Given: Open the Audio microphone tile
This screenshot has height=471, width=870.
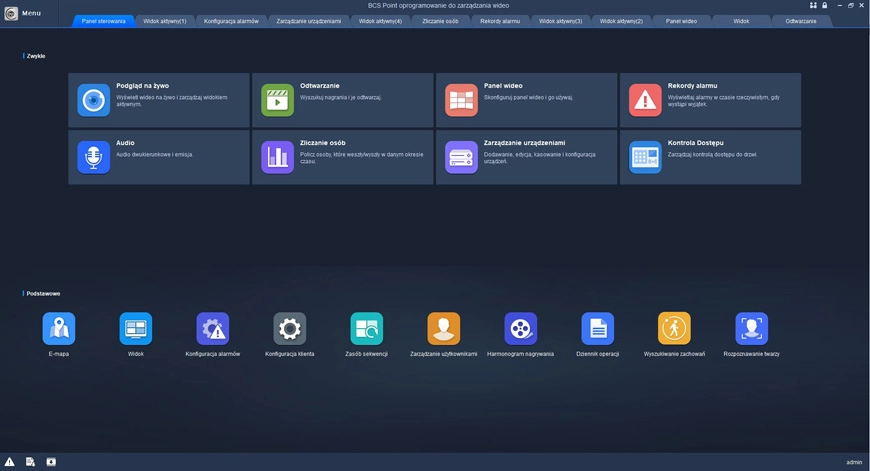Looking at the screenshot, I should coord(159,157).
